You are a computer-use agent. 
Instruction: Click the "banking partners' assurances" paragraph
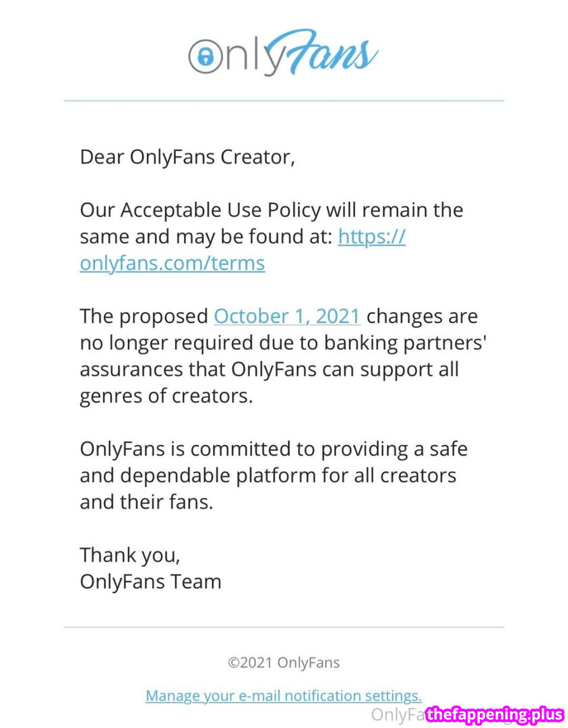click(x=283, y=356)
